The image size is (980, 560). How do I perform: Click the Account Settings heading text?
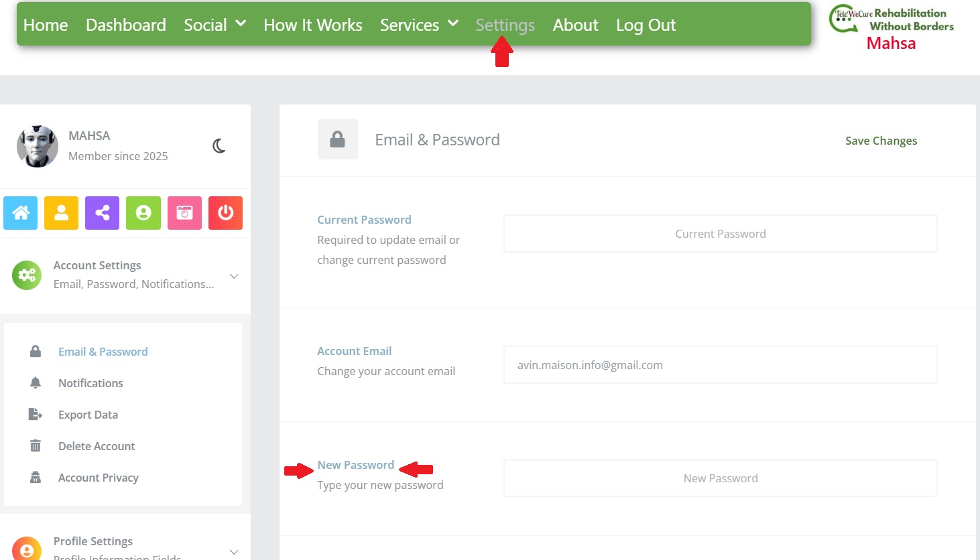click(x=97, y=265)
